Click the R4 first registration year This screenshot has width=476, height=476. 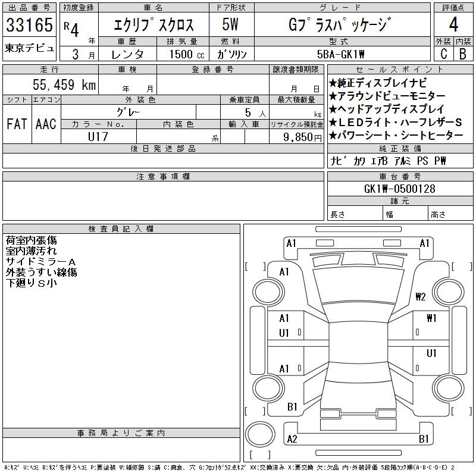[x=71, y=29]
